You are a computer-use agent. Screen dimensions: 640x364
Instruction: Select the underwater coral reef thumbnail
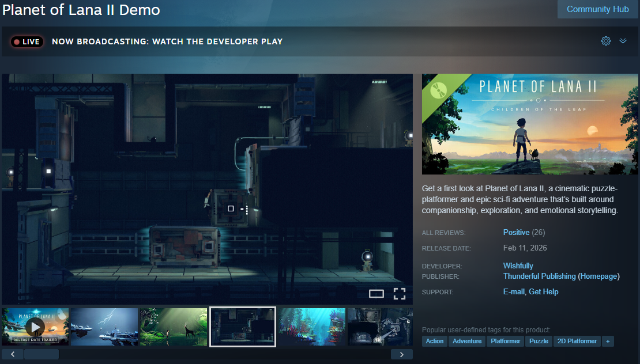[312, 327]
